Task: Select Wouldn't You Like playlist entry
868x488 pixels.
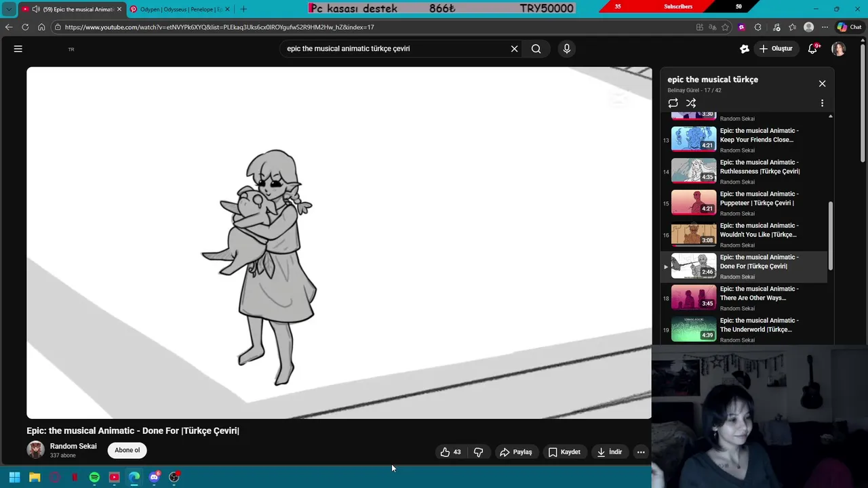Action: point(744,235)
